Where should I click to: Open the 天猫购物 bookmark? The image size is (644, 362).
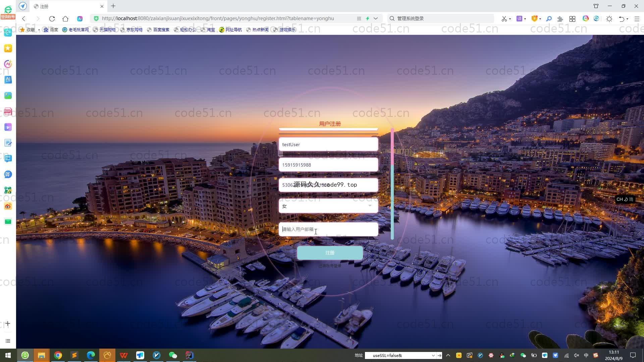coord(104,29)
